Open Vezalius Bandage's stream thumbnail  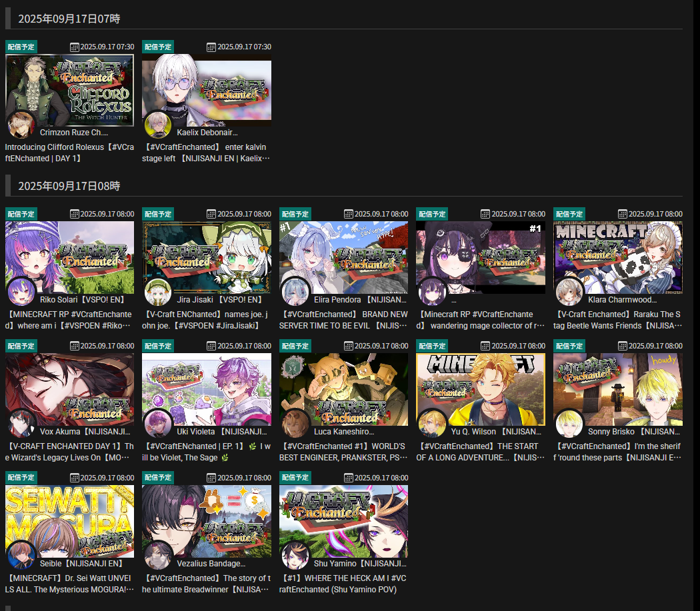point(206,521)
